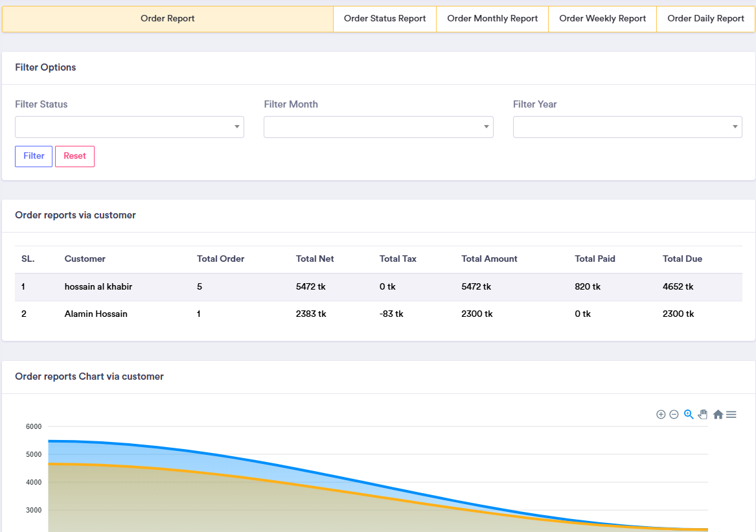Open the chart hamburger menu

click(x=731, y=414)
